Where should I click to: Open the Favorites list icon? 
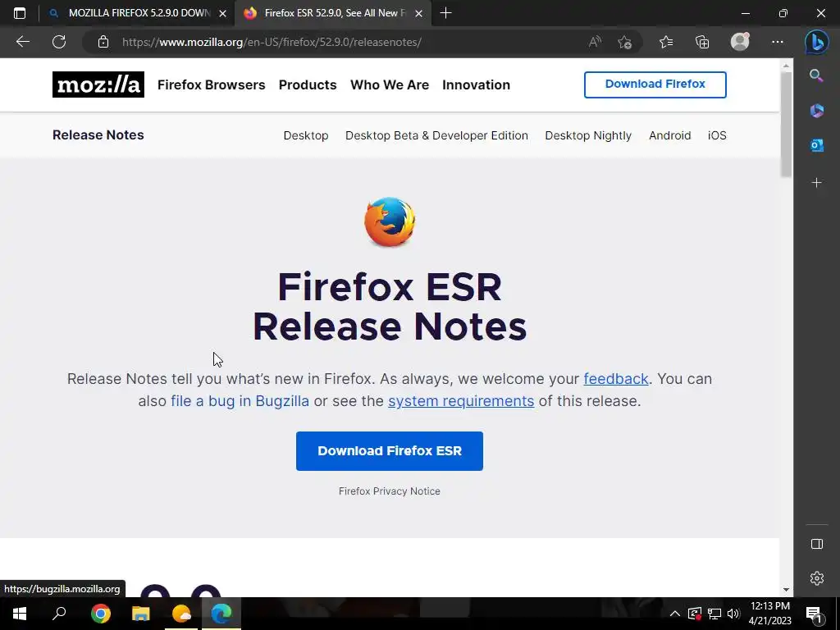[666, 42]
